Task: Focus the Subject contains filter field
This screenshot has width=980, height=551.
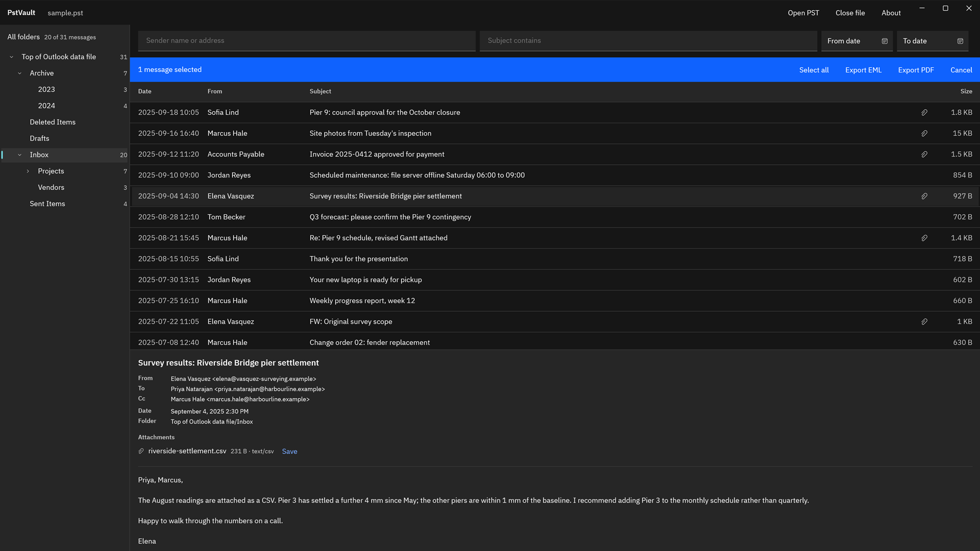Action: point(648,41)
